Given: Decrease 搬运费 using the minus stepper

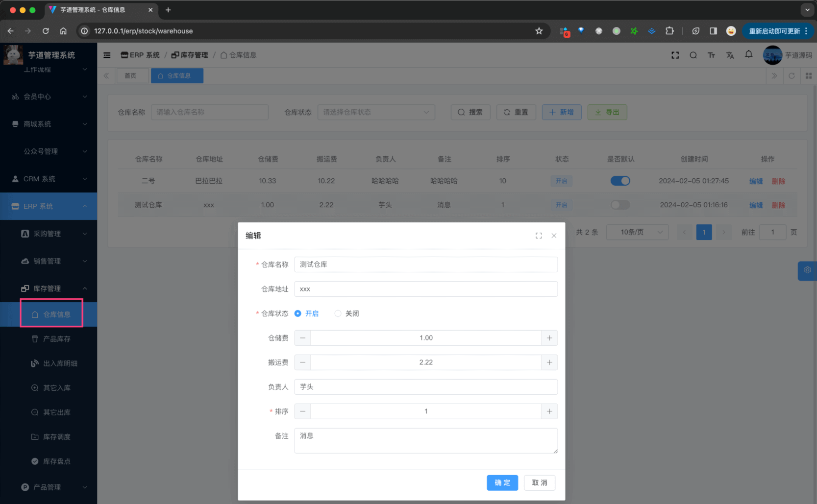Looking at the screenshot, I should click(x=302, y=362).
